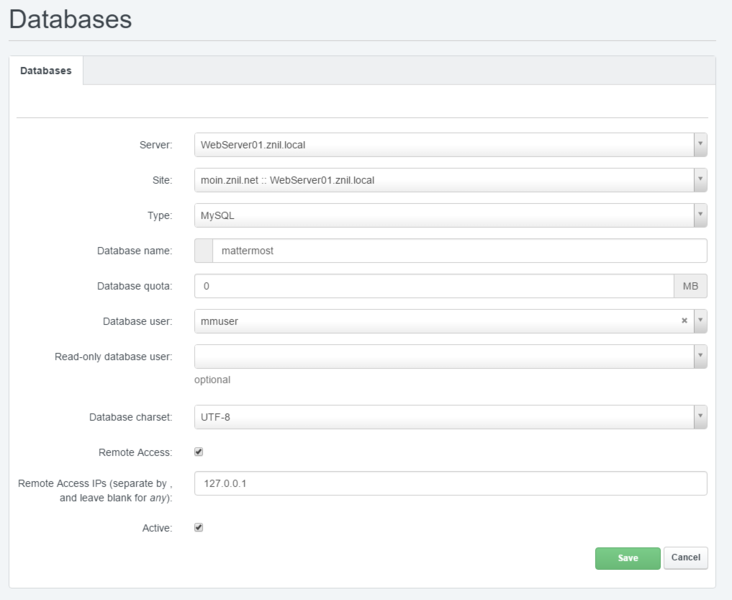Switch to the Databases tab
This screenshot has height=600, width=732.
[46, 71]
